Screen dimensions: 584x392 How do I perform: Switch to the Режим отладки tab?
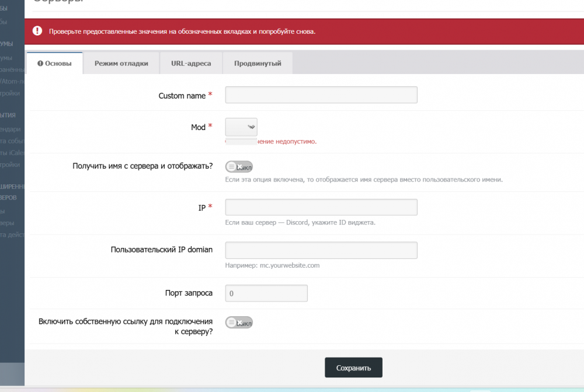(121, 64)
